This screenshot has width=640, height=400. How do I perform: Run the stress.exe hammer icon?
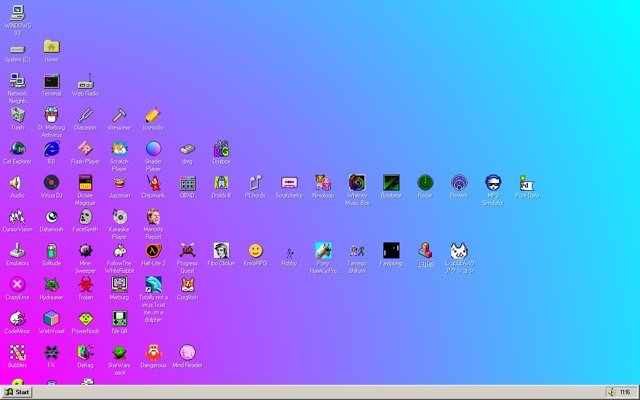(x=119, y=115)
